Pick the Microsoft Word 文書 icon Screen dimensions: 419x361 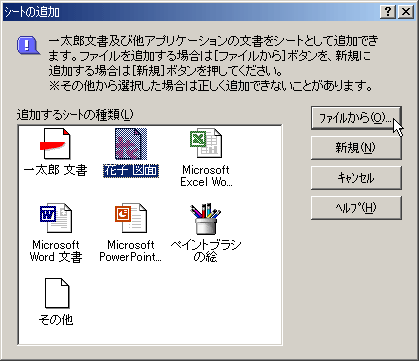55,218
